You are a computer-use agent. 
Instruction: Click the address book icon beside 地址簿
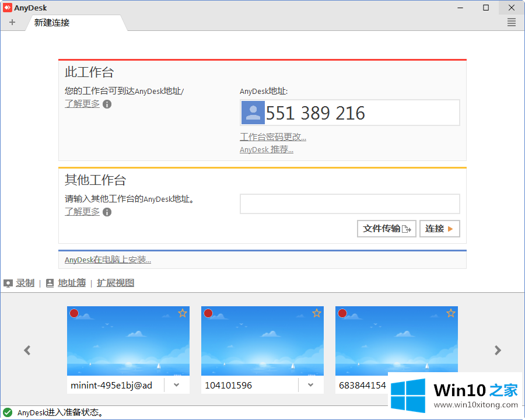[50, 283]
